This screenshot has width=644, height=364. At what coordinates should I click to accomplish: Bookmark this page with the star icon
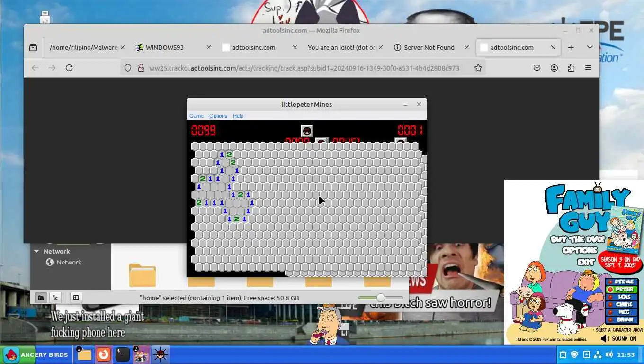point(478,68)
